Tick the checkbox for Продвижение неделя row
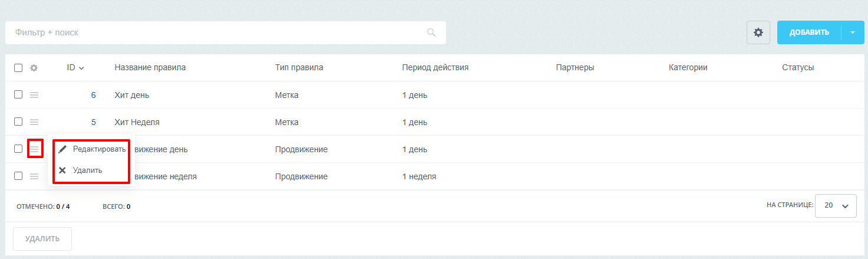This screenshot has width=868, height=259. (18, 176)
